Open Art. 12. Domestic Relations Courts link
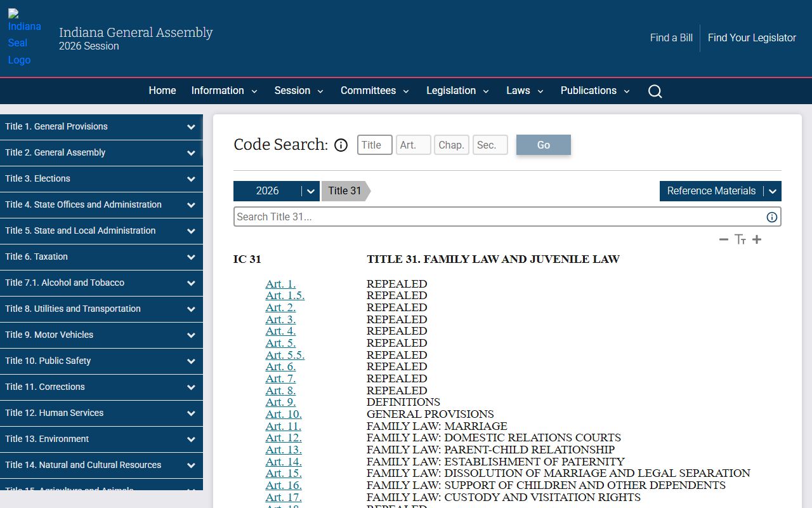This screenshot has width=812, height=508. 284,438
